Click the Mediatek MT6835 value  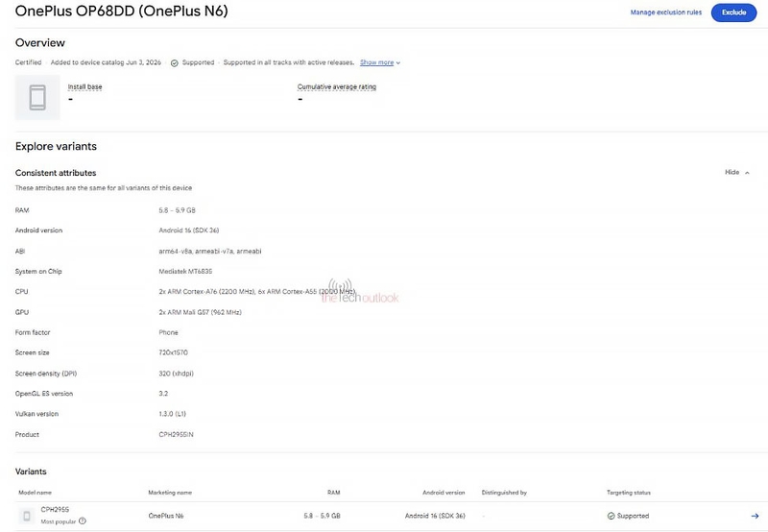point(185,272)
